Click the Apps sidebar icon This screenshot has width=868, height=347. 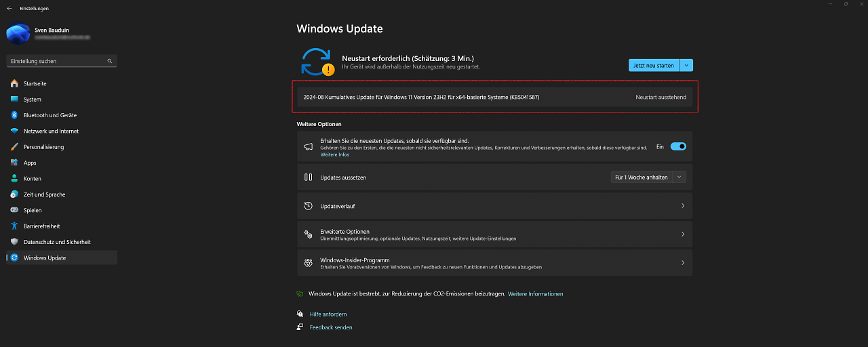(14, 163)
